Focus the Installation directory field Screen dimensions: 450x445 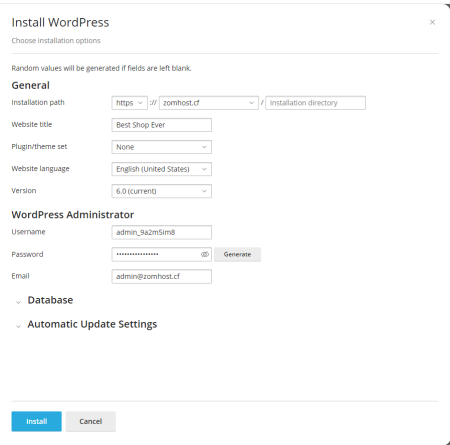[315, 103]
